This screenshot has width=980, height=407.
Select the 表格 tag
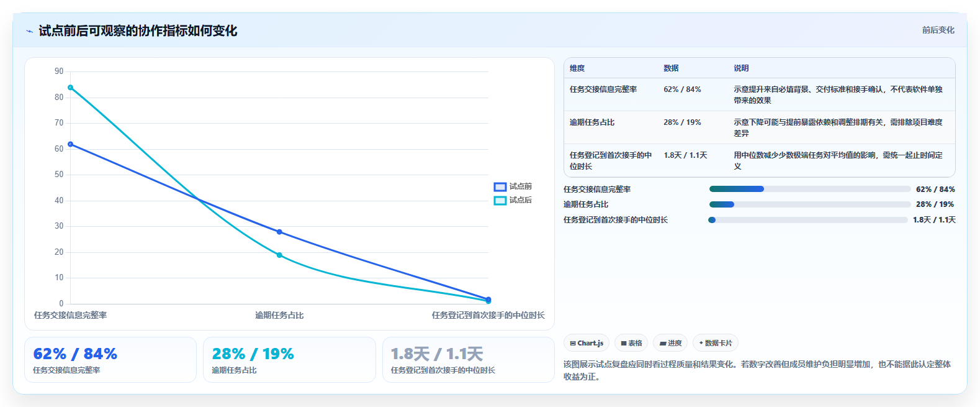tap(631, 343)
